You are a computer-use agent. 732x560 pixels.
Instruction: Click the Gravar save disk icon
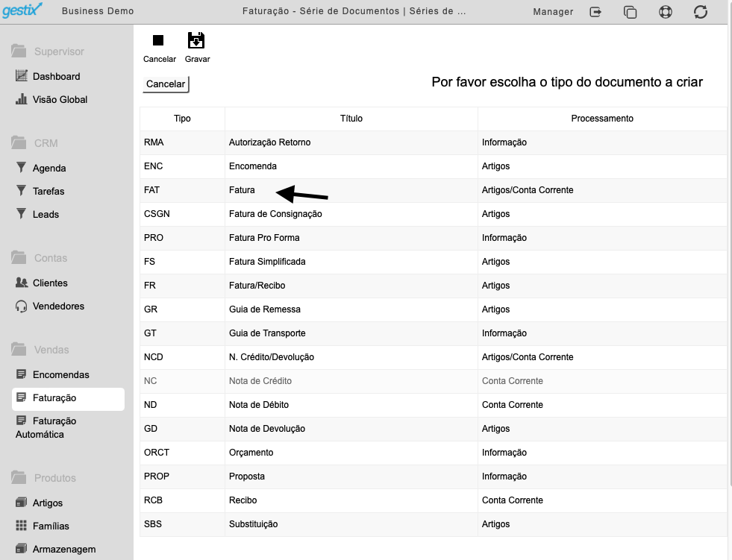[196, 40]
